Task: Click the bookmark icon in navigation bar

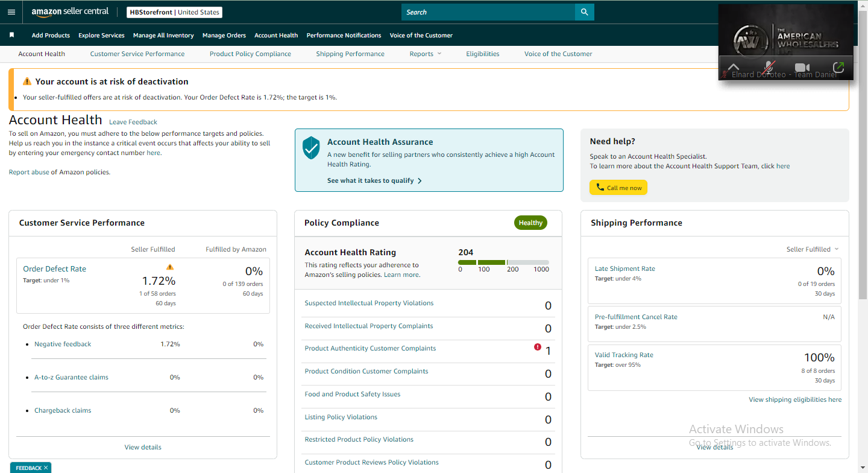Action: 11,35
